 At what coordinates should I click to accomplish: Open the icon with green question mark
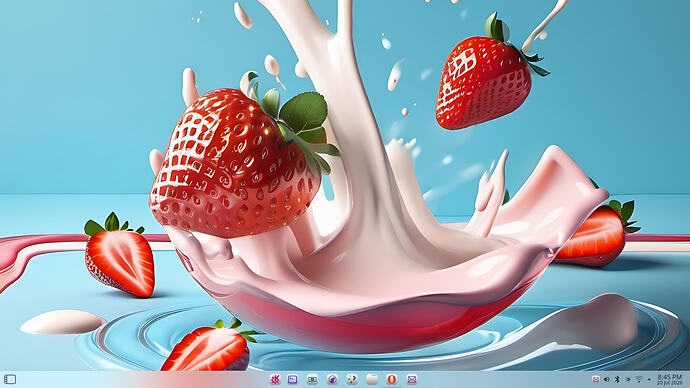(x=352, y=379)
